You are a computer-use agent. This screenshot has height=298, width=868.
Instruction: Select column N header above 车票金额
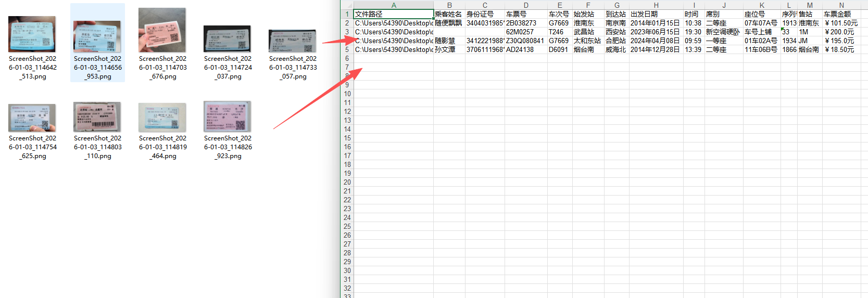841,5
